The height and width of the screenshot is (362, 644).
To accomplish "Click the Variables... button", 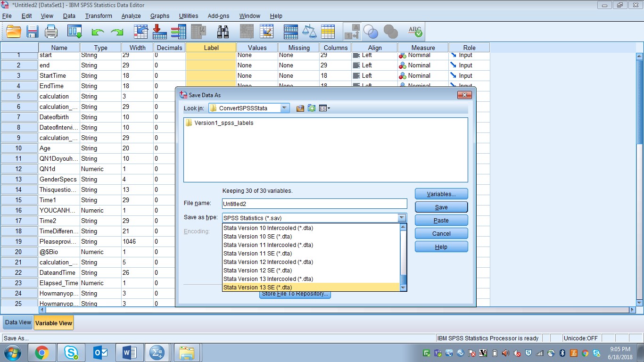I will pos(440,193).
